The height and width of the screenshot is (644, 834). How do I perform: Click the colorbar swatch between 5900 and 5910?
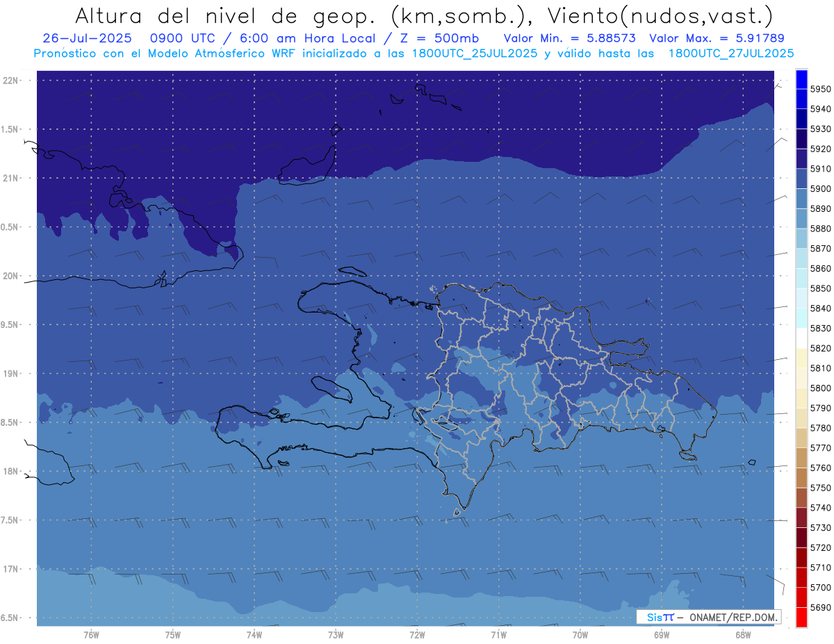click(x=801, y=179)
